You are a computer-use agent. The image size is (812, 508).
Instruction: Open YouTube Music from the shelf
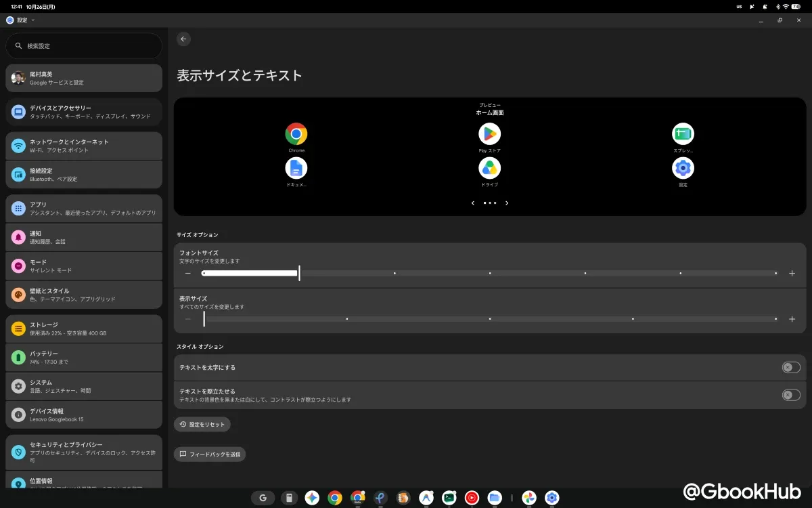point(472,498)
